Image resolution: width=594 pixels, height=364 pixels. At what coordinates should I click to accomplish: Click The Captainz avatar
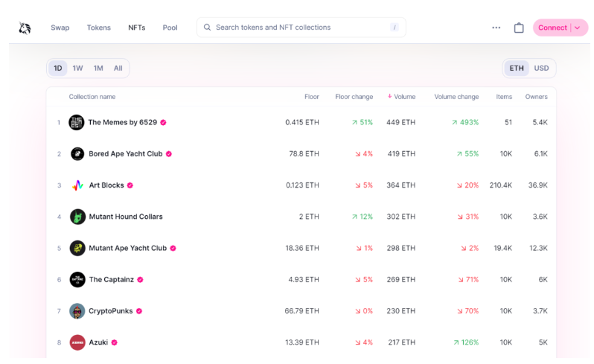(77, 280)
